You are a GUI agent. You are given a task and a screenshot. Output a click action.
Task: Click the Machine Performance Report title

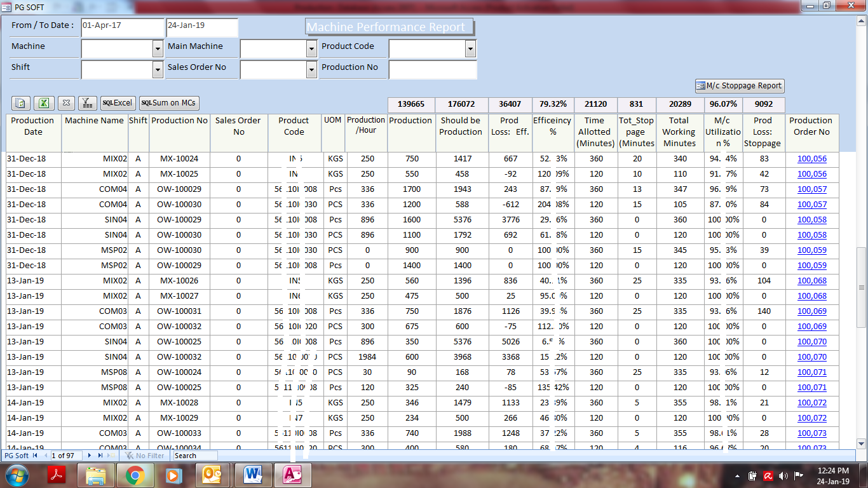tap(390, 27)
